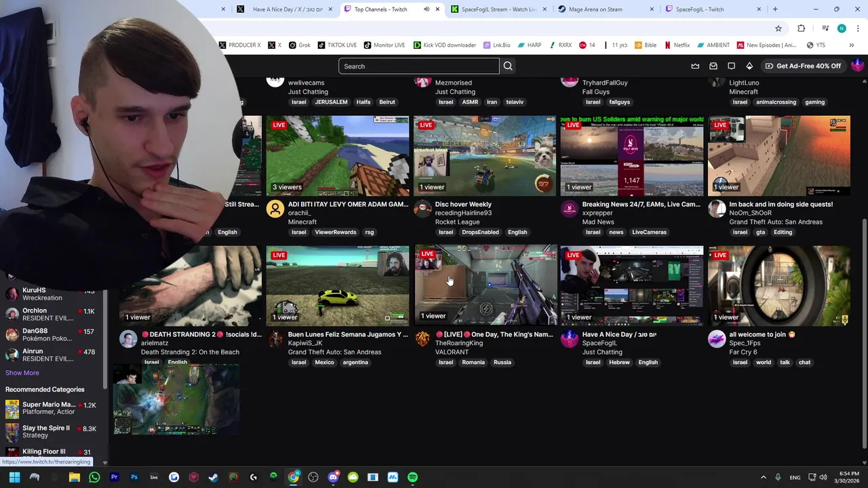The image size is (868, 488).
Task: Open Adobe Premiere Pro from the taskbar
Action: (x=114, y=477)
